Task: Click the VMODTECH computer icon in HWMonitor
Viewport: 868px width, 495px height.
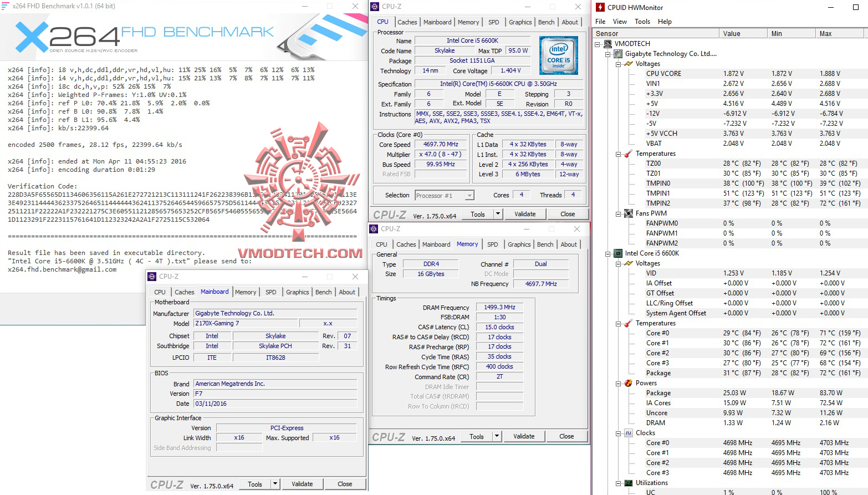Action: pos(607,44)
